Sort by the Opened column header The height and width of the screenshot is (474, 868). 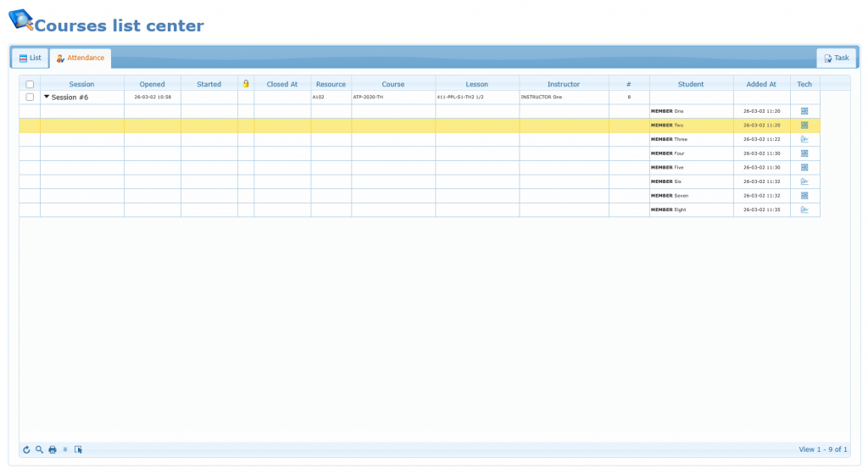point(153,84)
